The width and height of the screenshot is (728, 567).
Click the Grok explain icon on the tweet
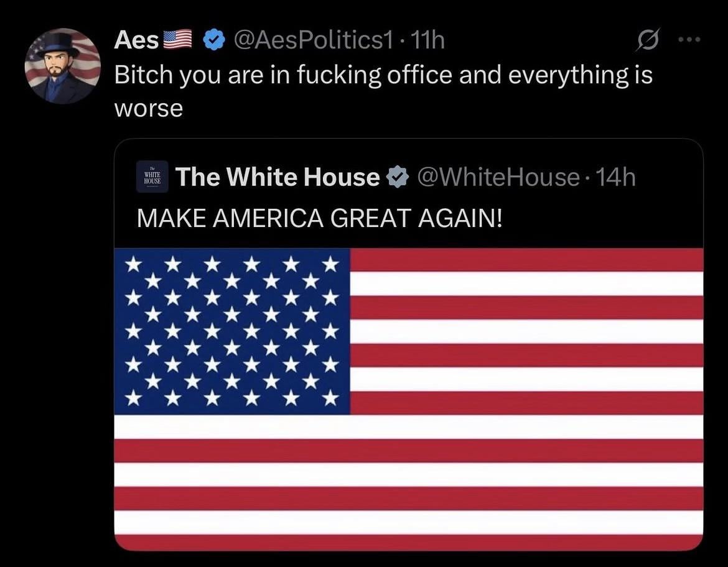(x=643, y=40)
